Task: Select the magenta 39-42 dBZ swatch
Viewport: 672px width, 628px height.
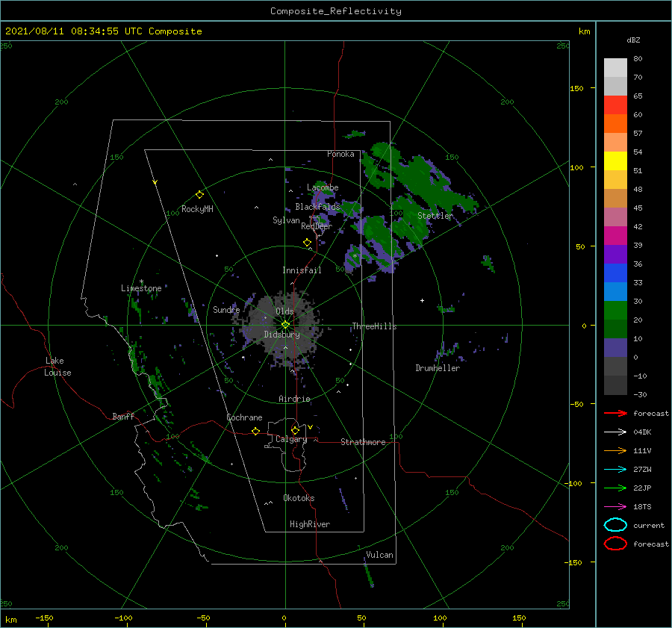Action: coord(615,235)
